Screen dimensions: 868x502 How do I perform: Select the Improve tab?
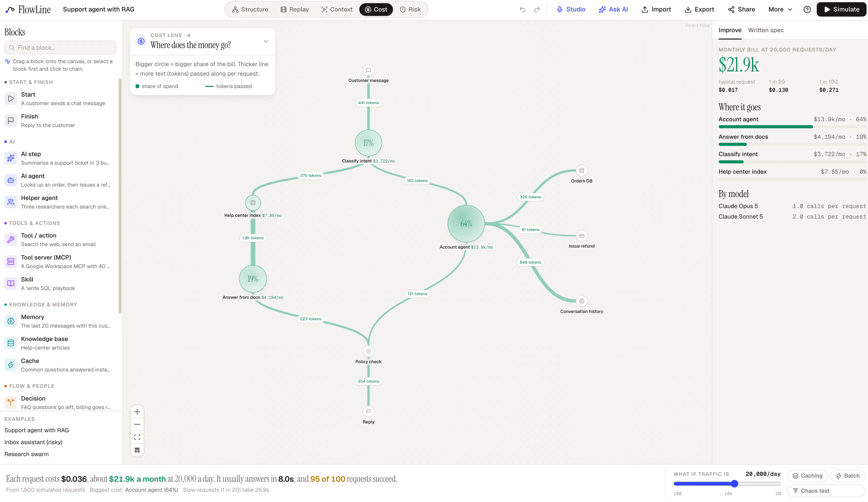(x=730, y=30)
